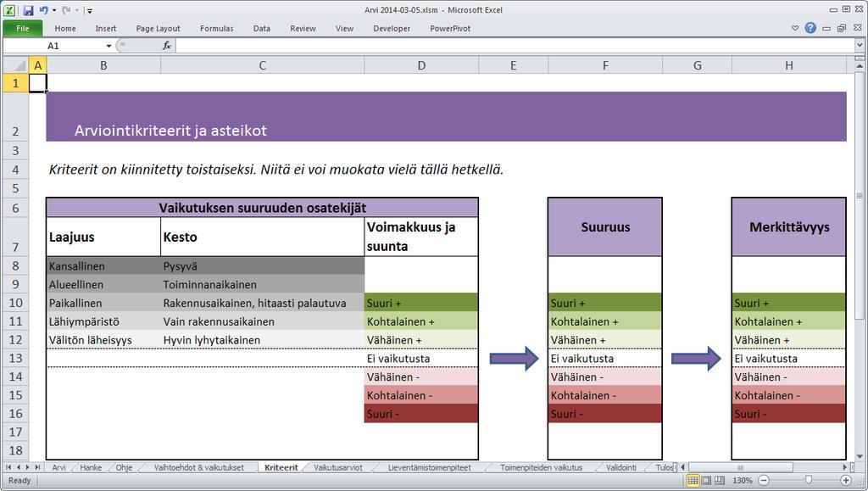
Task: Go to last sheet navigation arrow
Action: click(37, 467)
